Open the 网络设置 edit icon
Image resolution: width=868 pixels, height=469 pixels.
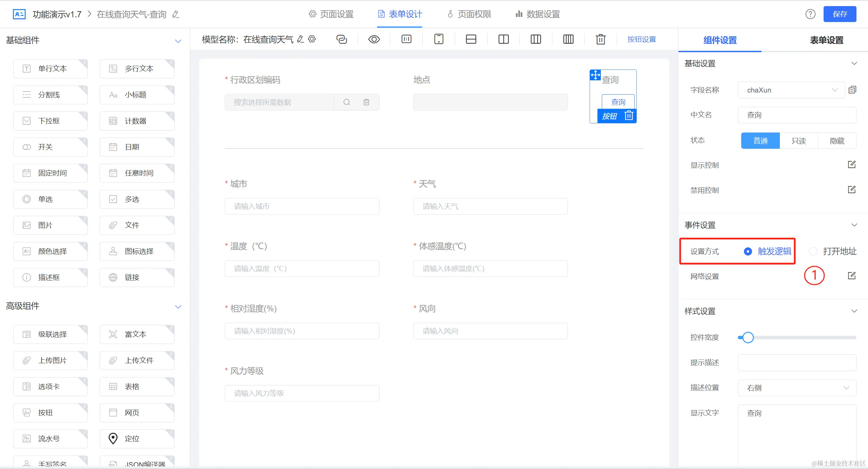852,276
